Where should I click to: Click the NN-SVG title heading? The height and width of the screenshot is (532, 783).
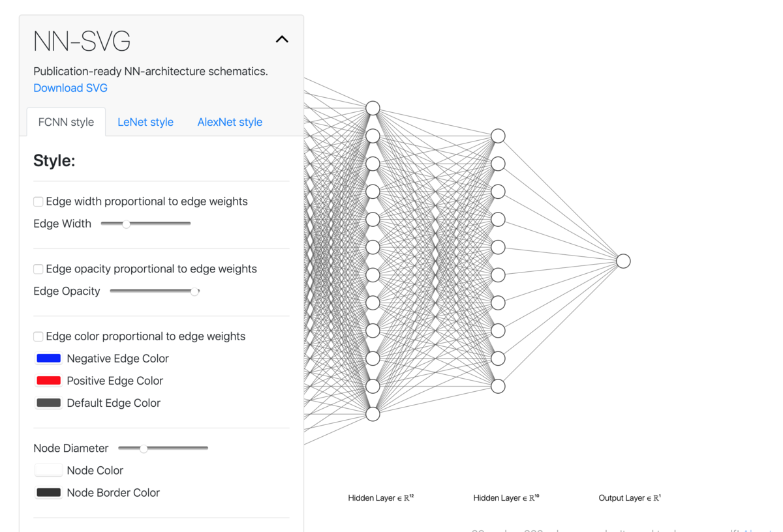coord(82,40)
